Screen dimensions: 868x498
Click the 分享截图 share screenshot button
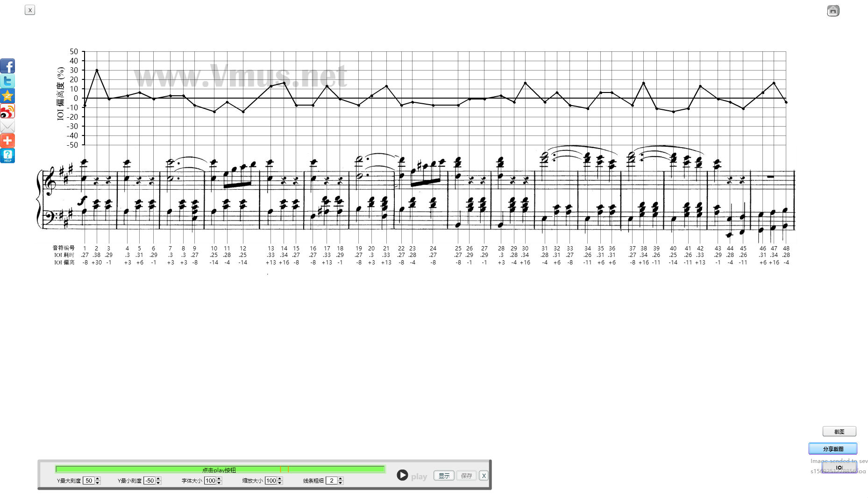tap(833, 449)
